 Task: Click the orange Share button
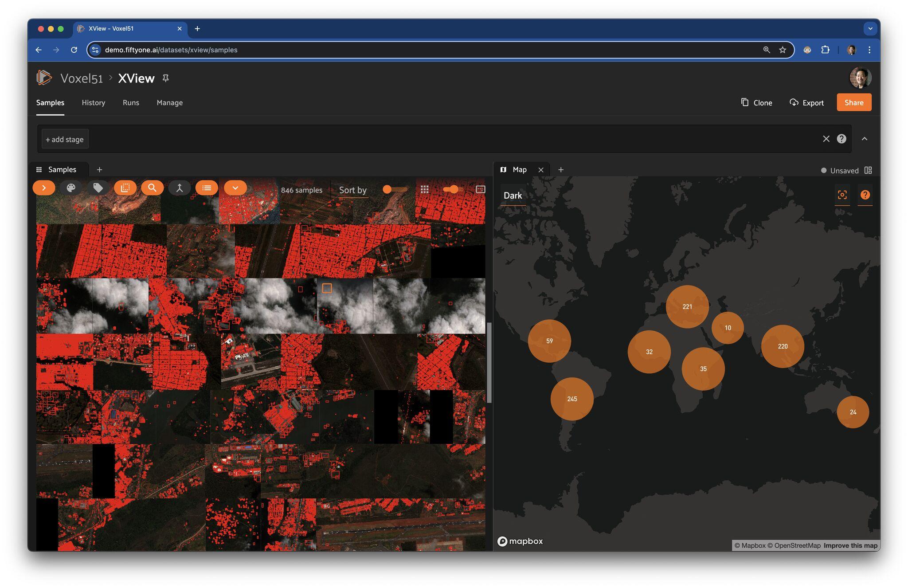click(x=854, y=102)
